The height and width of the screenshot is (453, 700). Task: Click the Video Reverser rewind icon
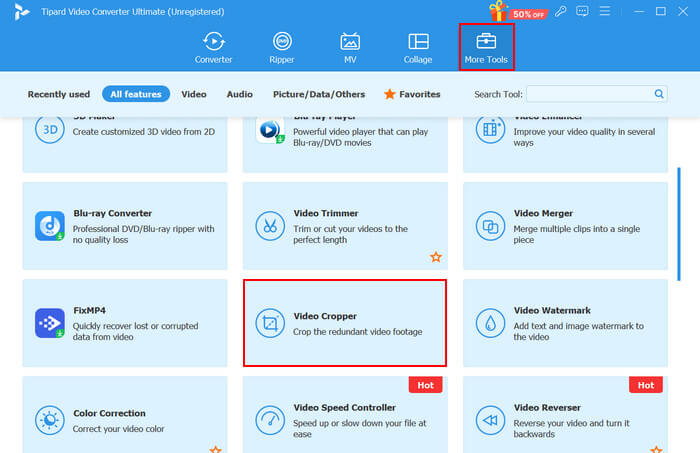click(x=490, y=420)
